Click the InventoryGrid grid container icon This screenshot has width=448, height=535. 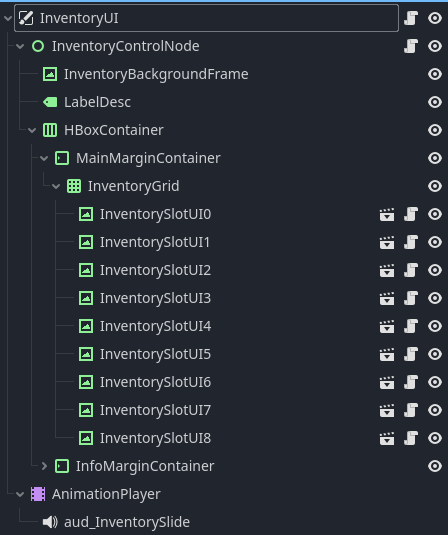point(74,186)
